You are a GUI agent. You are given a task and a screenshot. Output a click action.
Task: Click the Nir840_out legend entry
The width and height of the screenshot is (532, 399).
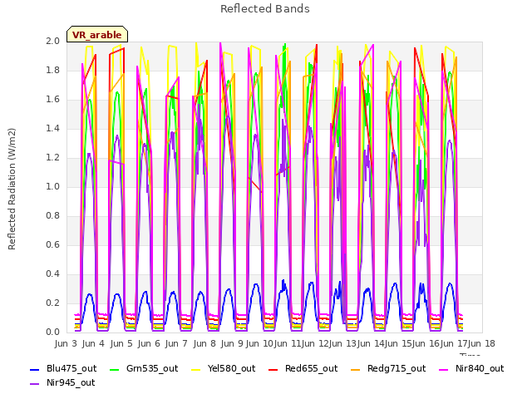(471, 369)
